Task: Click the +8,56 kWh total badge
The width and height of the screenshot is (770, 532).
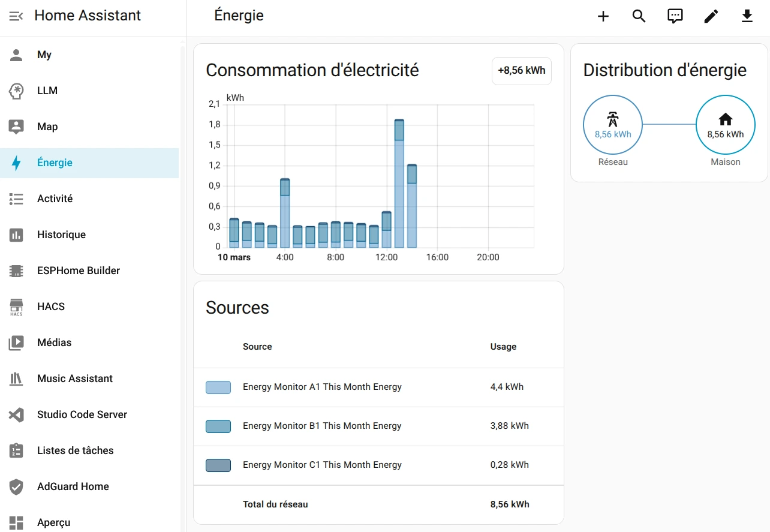Action: coord(521,71)
